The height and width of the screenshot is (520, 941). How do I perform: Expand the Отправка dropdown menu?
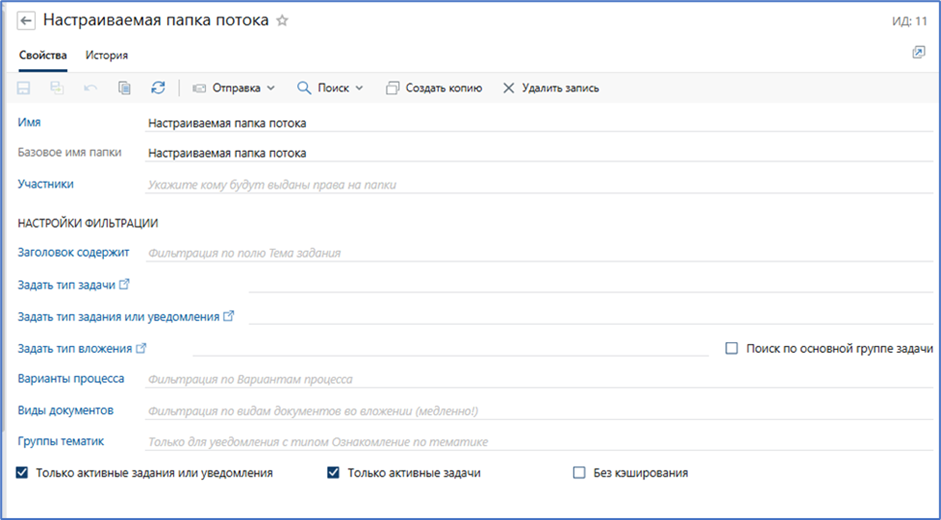(x=234, y=88)
